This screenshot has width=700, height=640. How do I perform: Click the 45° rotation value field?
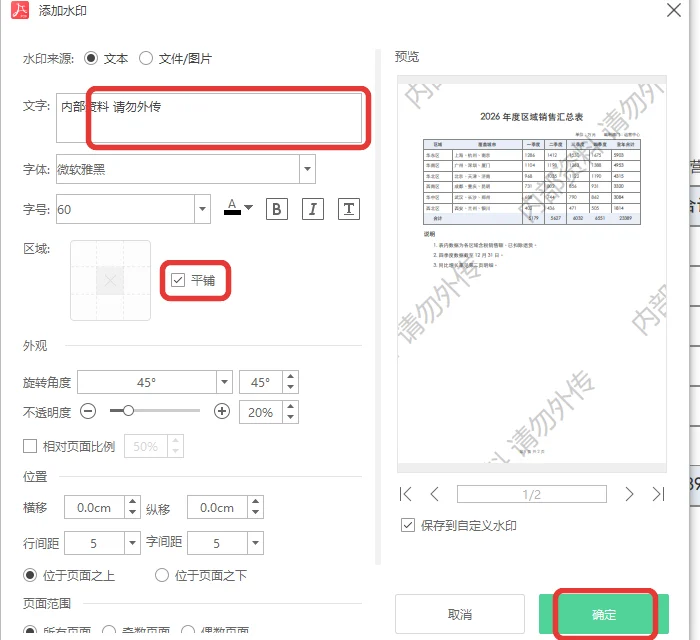point(261,382)
